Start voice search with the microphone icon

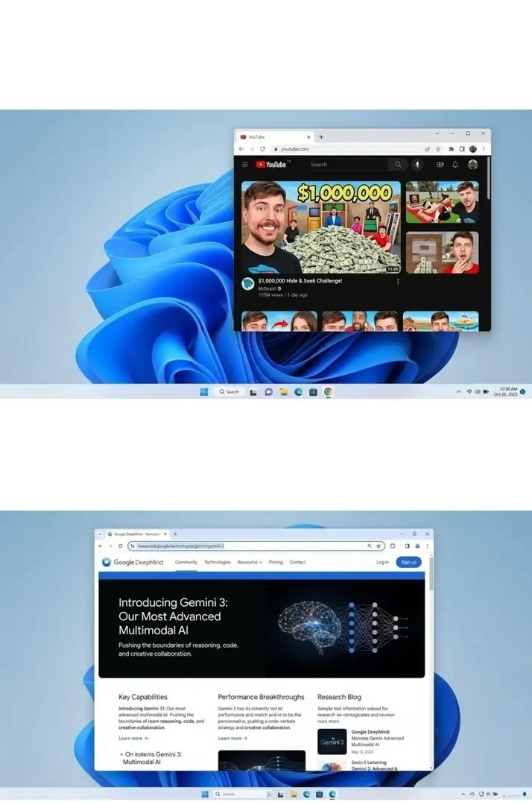417,165
